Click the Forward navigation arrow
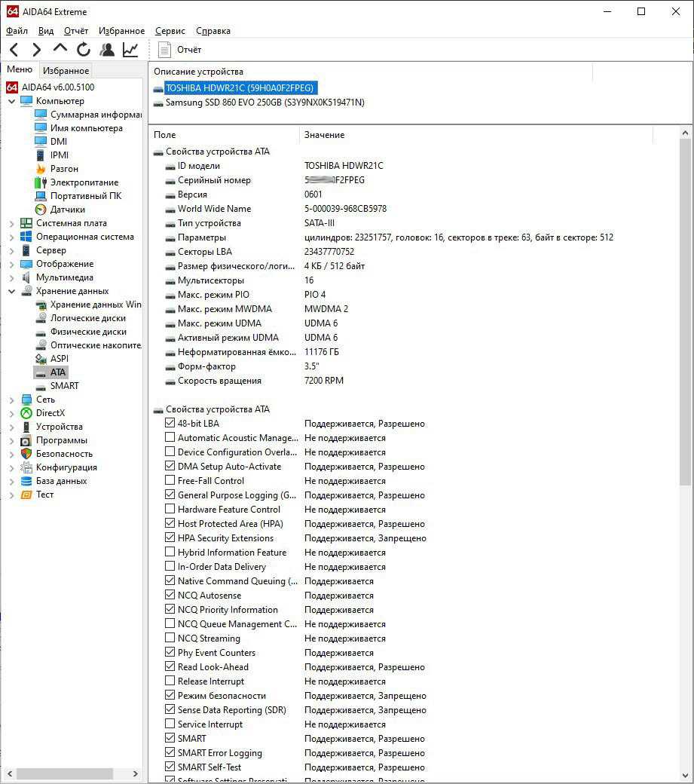 tap(36, 50)
